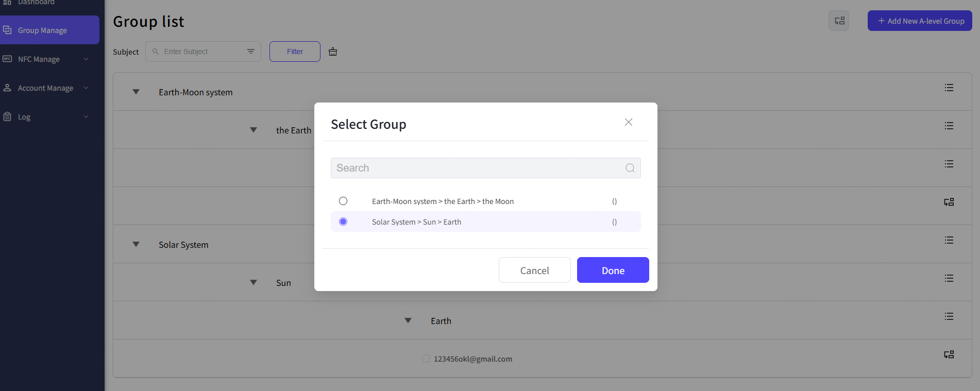Image resolution: width=980 pixels, height=391 pixels.
Task: Open the Account Manage sidebar menu
Action: point(46,88)
